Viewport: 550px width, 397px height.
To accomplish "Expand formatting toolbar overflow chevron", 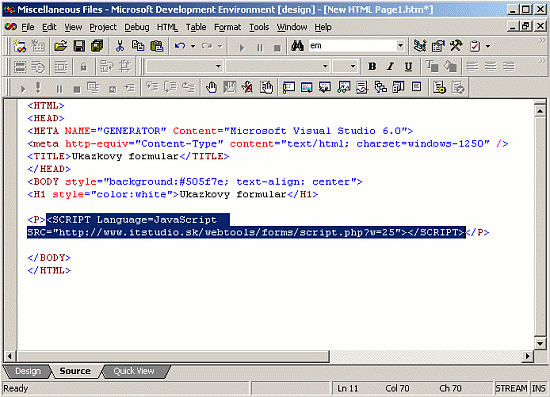I will pos(542,61).
